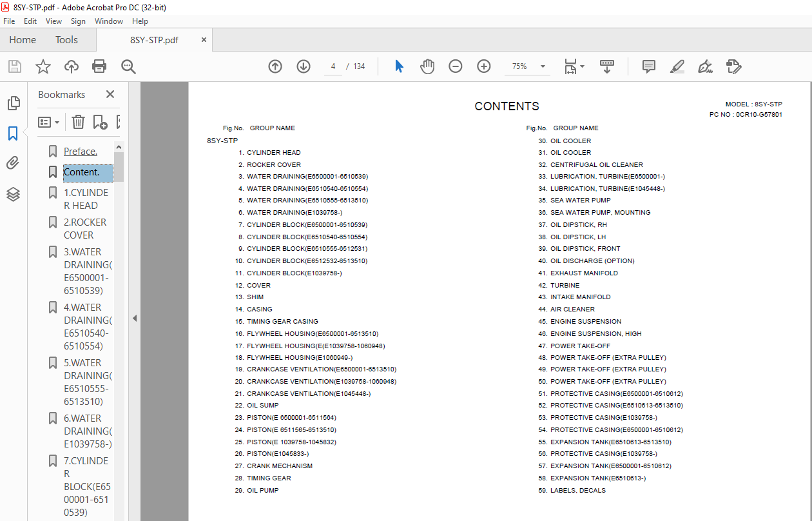Delete the selected bookmark with the trash icon
The width and height of the screenshot is (812, 521).
pos(78,122)
